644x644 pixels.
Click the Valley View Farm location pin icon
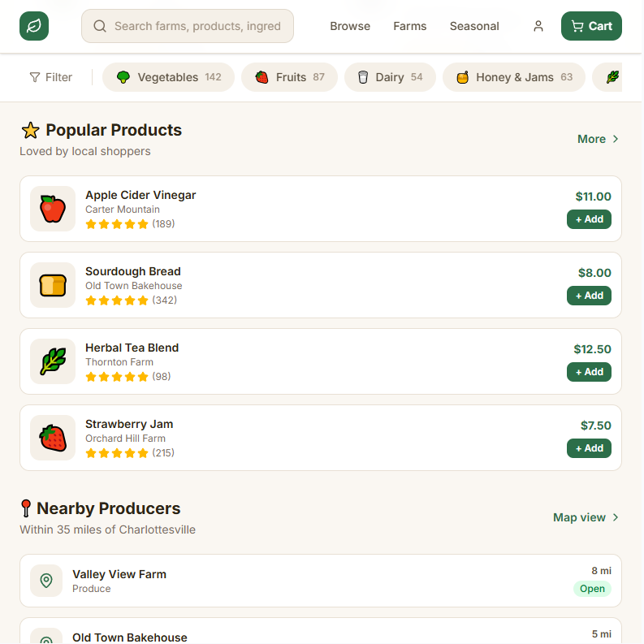46,581
